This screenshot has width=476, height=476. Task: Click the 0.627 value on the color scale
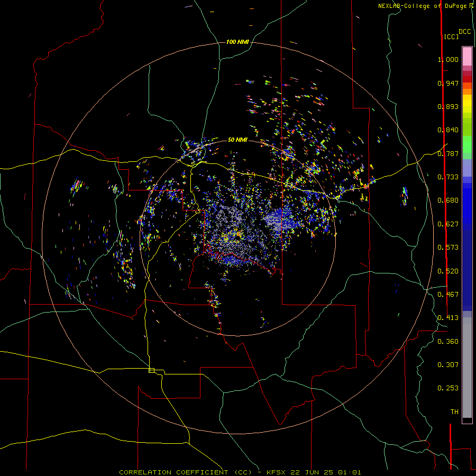pos(448,224)
